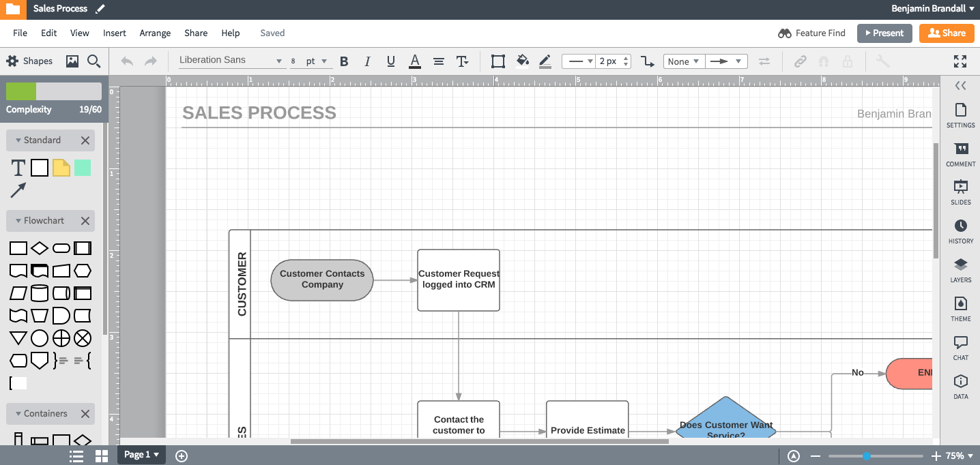Open the Arrange menu
Screen dimensions: 980x465
155,33
